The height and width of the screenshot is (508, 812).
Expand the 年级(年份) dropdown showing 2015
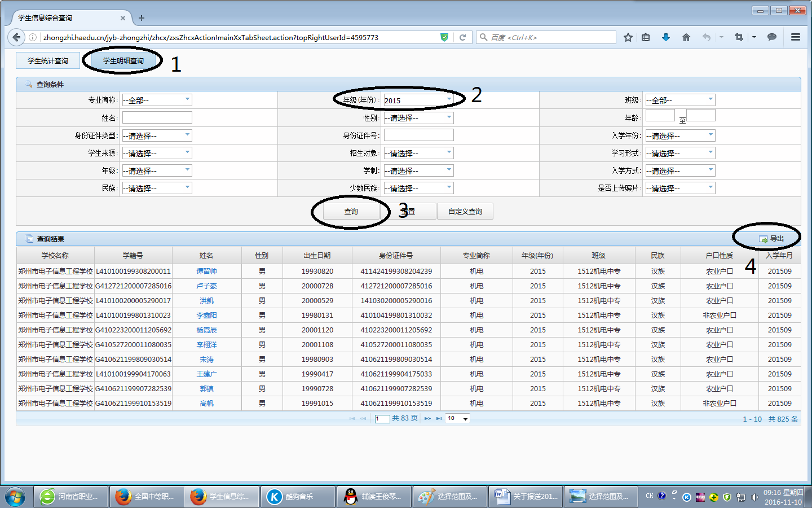click(x=418, y=100)
